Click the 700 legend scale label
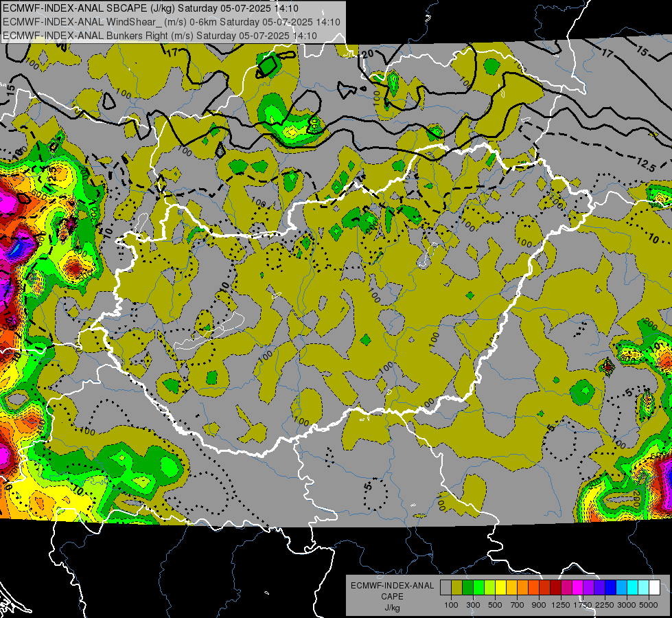Screen dimensions: 672x618 [518, 605]
